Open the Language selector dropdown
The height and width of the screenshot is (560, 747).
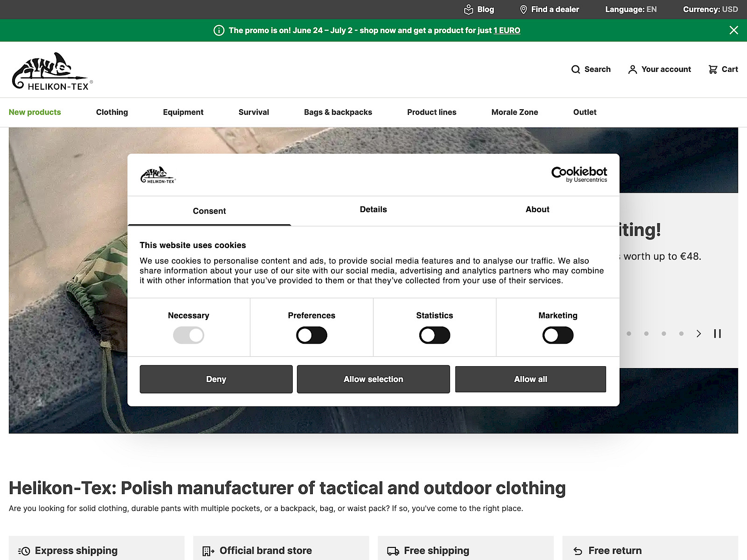click(631, 9)
